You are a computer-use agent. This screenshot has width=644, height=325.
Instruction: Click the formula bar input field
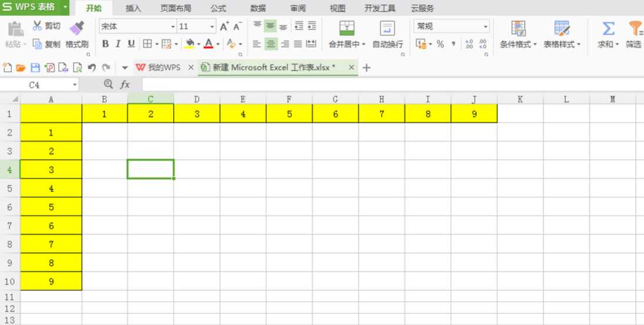[393, 85]
